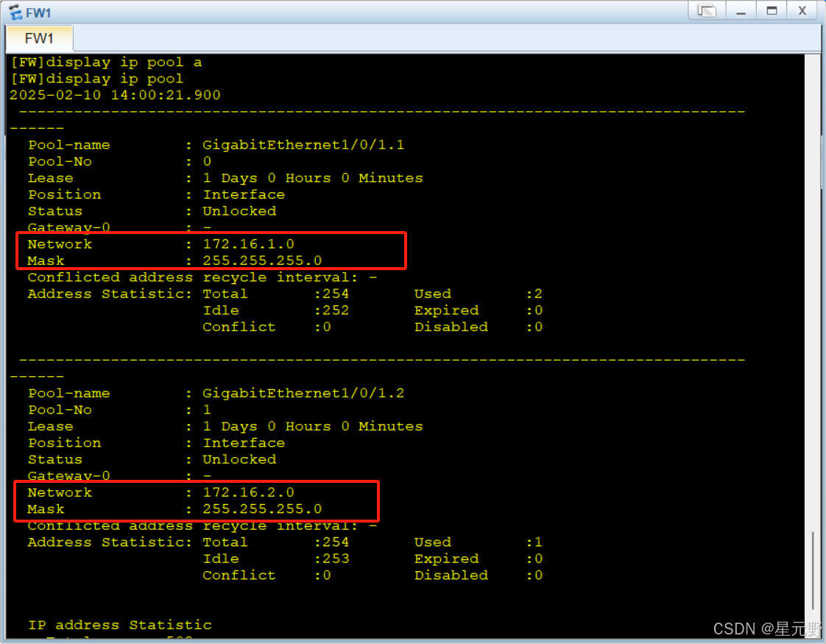
Task: Click the '[FW]display ip pool' command line
Action: [97, 79]
